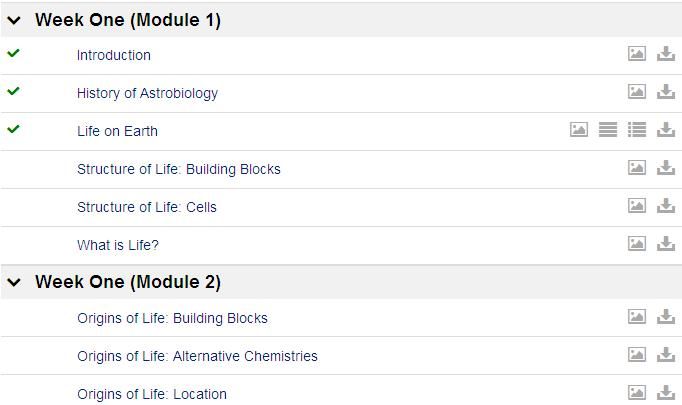
Task: Open the Structure of Life: Building Blocks lecture
Action: tap(178, 169)
